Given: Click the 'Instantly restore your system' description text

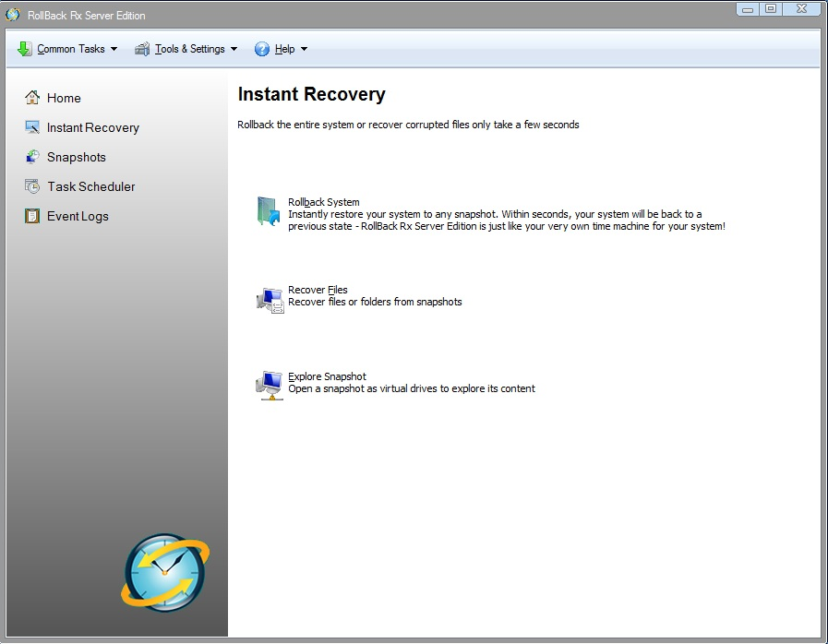Looking at the screenshot, I should [507, 221].
